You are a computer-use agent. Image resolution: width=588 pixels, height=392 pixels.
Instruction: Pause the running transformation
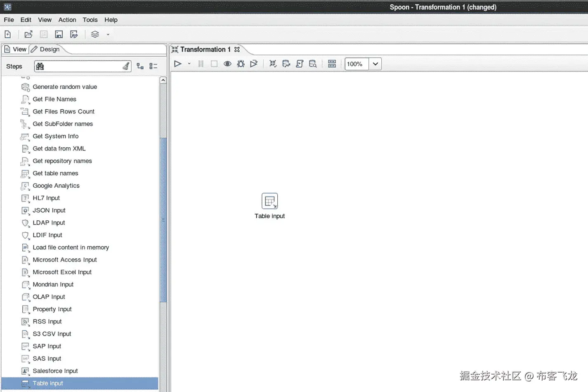pos(201,64)
